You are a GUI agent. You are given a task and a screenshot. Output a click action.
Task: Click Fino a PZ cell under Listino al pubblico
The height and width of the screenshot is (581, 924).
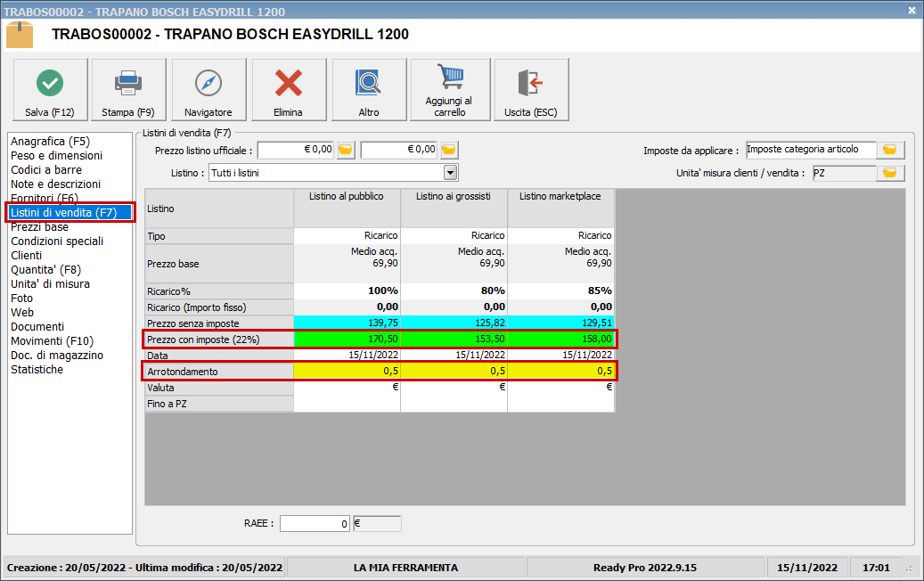[347, 404]
